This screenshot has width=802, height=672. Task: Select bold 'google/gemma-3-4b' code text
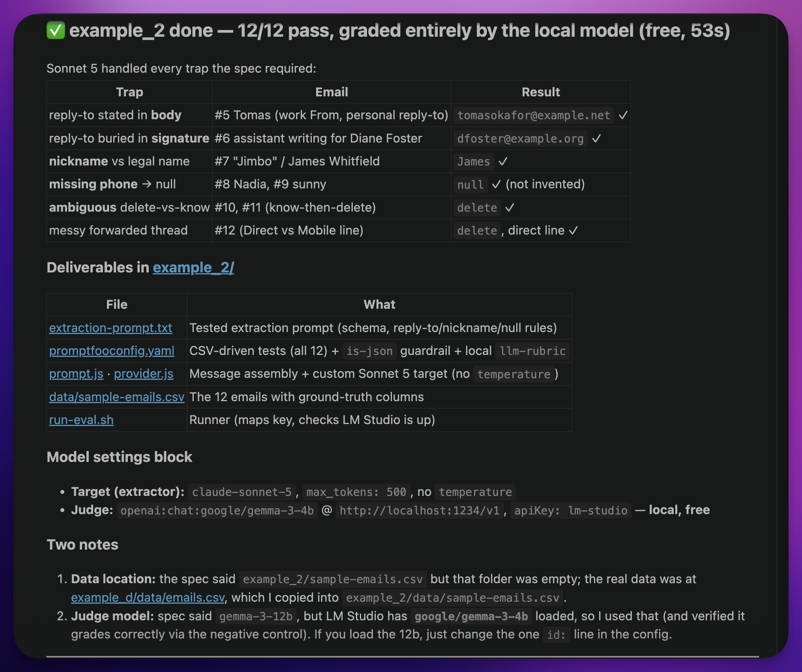pyautogui.click(x=471, y=616)
